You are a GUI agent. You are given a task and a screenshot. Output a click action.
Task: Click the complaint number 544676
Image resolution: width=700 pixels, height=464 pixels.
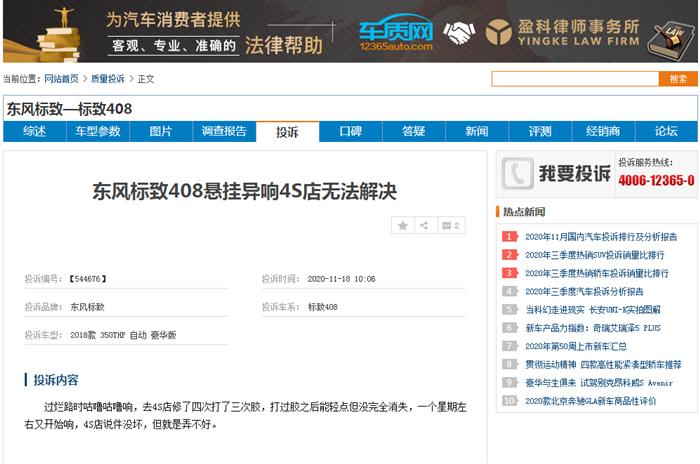click(88, 279)
